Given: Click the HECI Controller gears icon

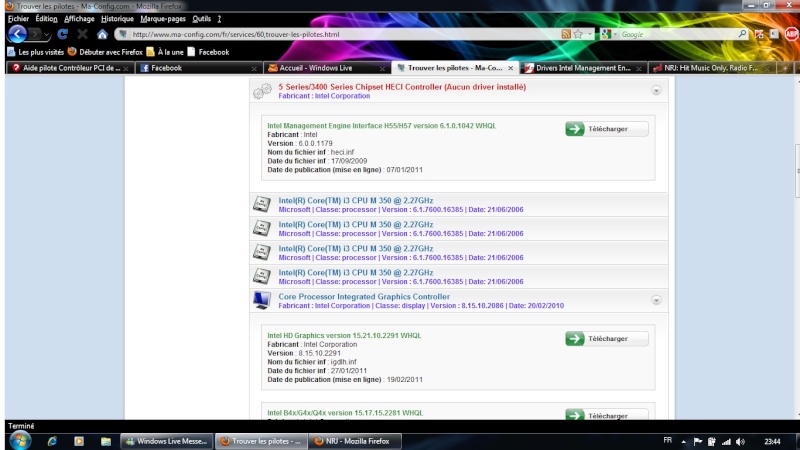Looking at the screenshot, I should (x=262, y=91).
